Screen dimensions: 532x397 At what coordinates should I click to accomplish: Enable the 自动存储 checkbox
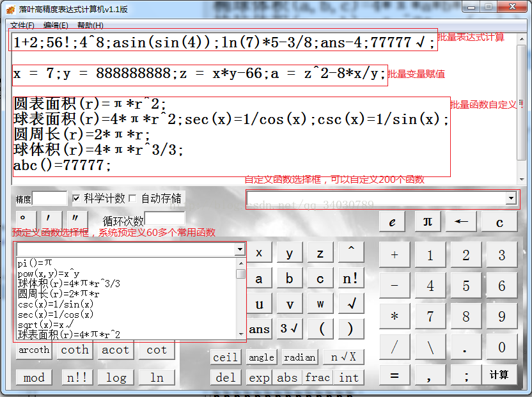(132, 198)
